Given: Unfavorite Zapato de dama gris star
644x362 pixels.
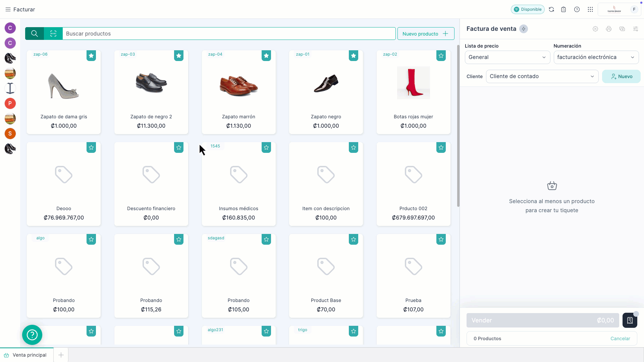Looking at the screenshot, I should (91, 56).
